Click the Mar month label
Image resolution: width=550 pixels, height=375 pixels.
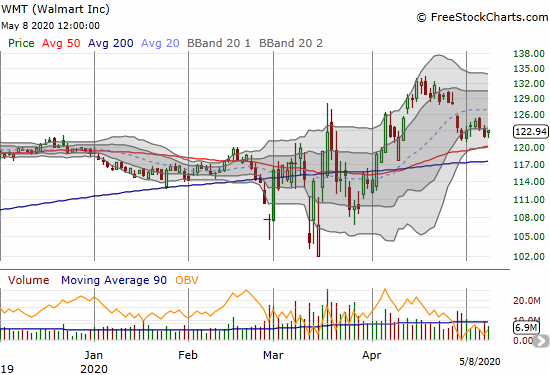coord(273,355)
